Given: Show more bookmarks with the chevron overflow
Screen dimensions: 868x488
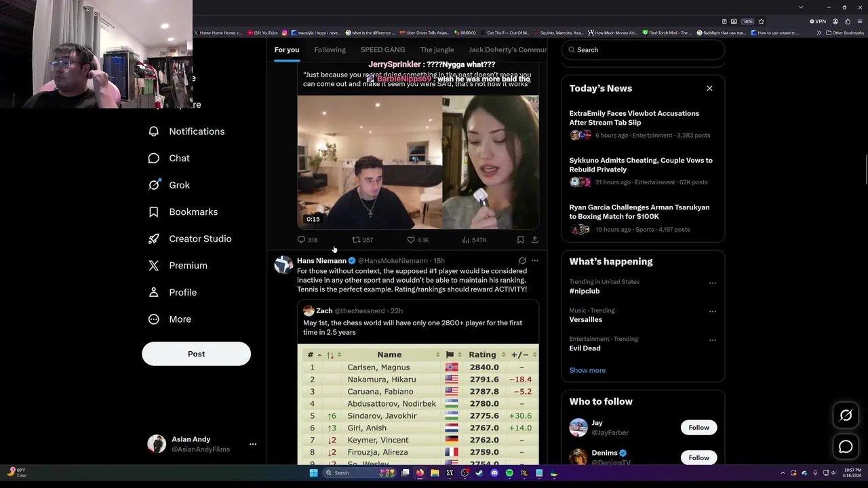Looking at the screenshot, I should 818,33.
